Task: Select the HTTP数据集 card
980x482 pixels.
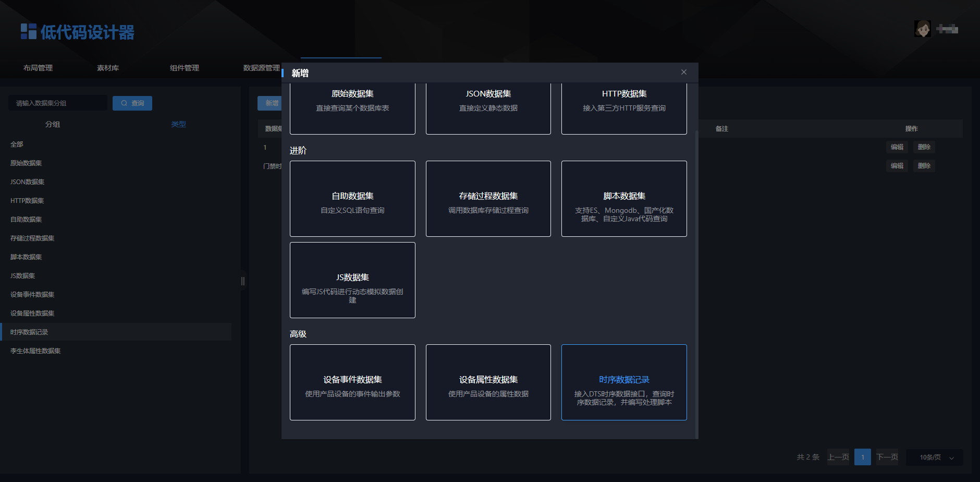Action: tap(624, 109)
